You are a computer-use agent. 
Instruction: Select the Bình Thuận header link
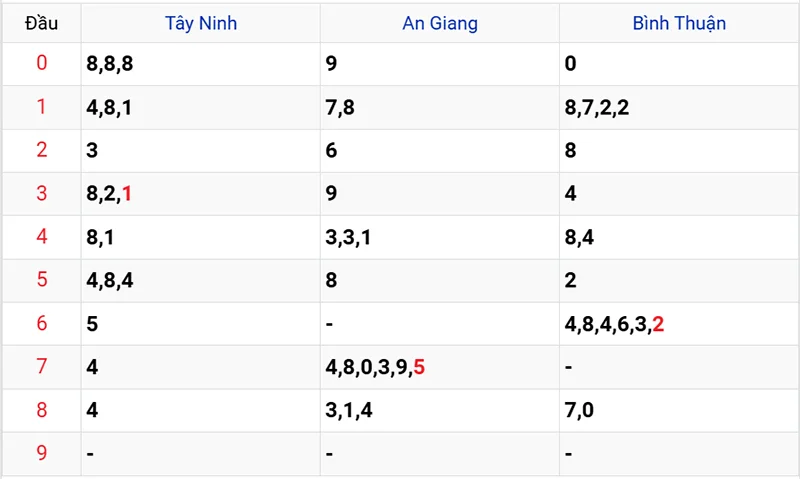[x=679, y=23]
